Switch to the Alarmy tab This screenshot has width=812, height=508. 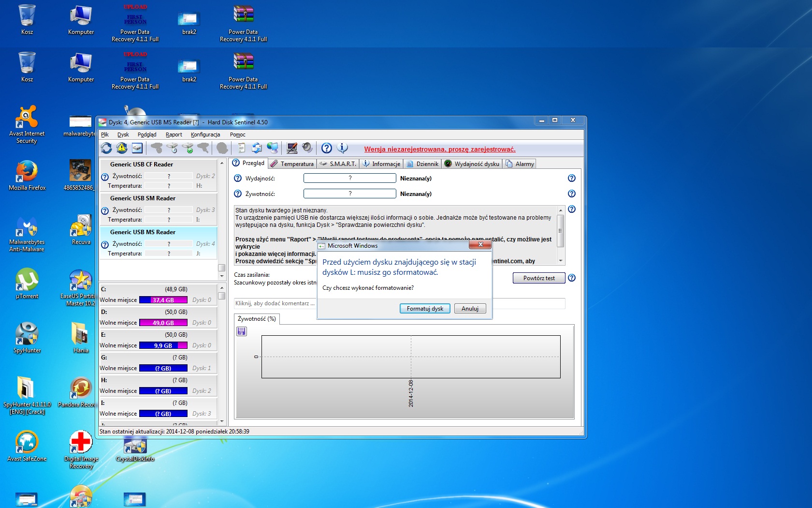(520, 164)
